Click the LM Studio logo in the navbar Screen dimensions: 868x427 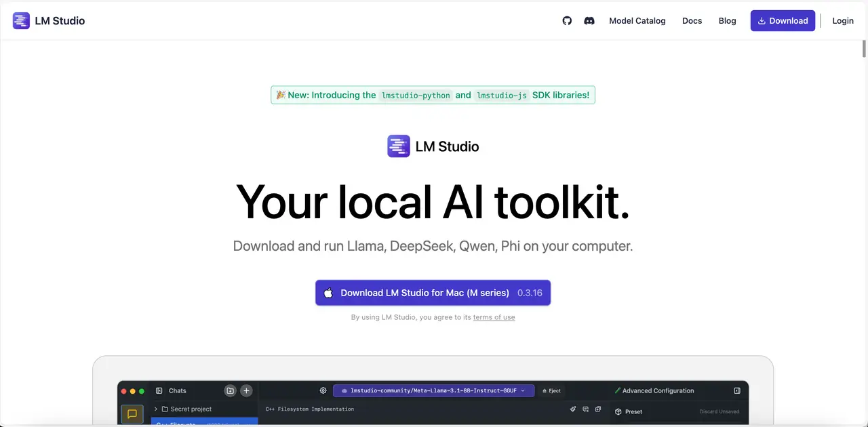point(49,20)
